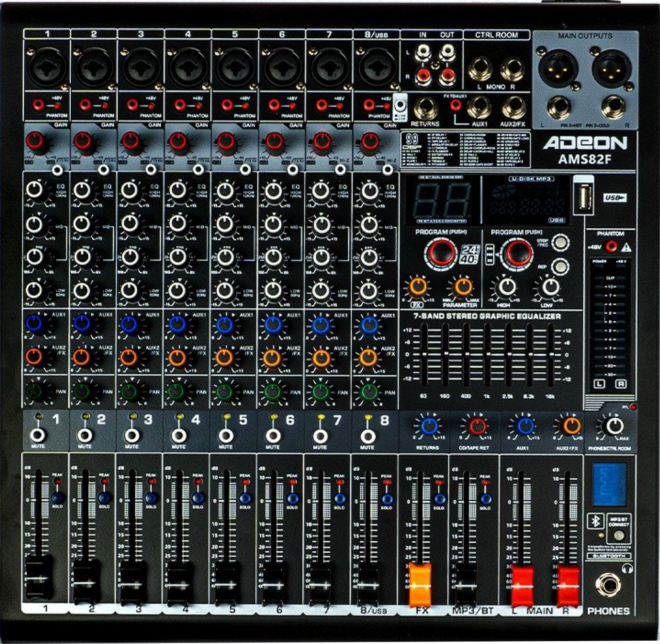Click the ADEON brand logo
This screenshot has width=660, height=644.
585,142
